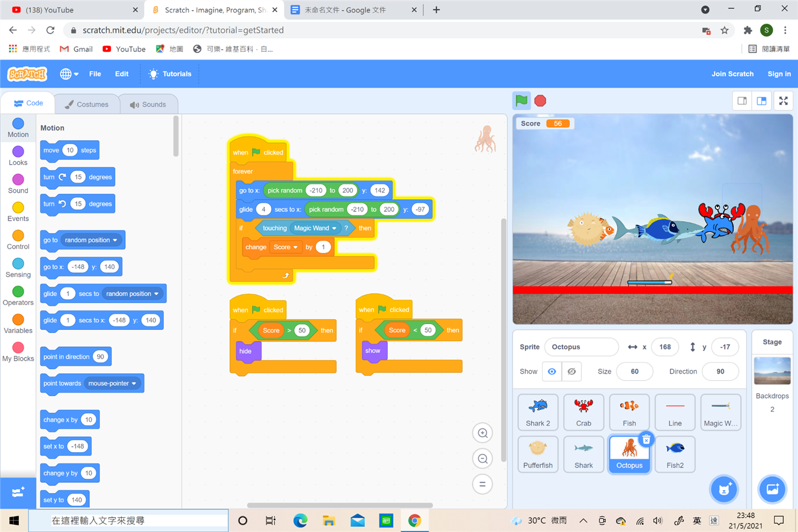The width and height of the screenshot is (798, 532).
Task: Click the Join Scratch link
Action: point(732,74)
